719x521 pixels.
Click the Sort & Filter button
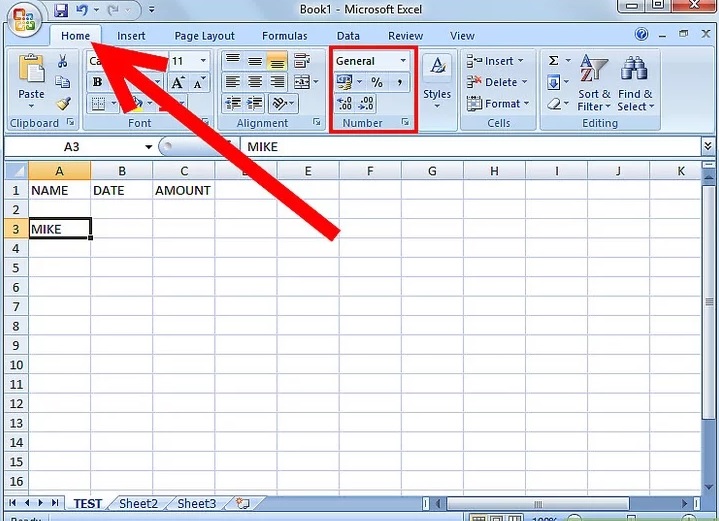(593, 83)
